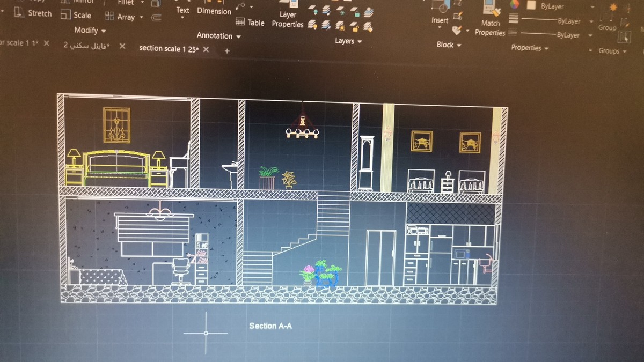Viewport: 644px width, 362px height.
Task: Click the Dimension tool
Action: (214, 11)
